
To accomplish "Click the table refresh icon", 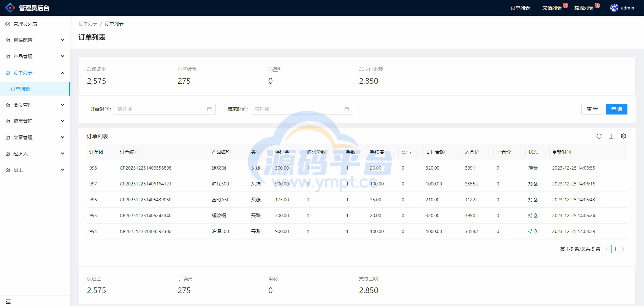I will [599, 136].
